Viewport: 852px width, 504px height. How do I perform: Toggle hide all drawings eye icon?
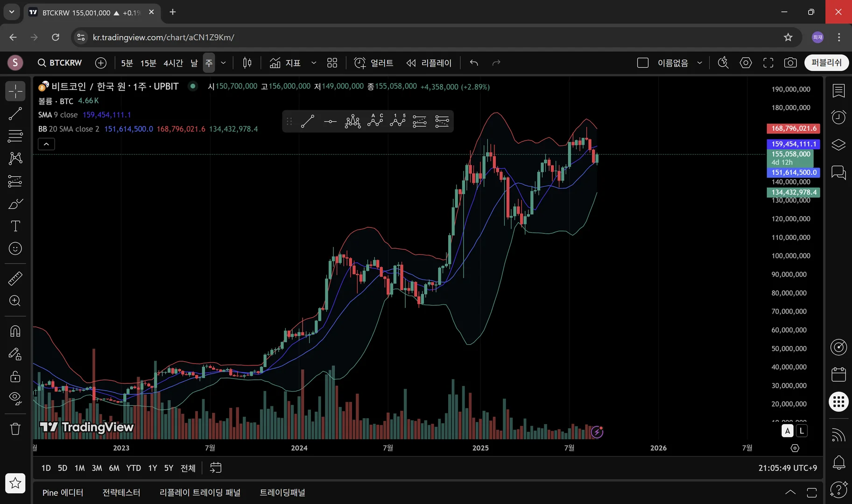click(x=15, y=399)
